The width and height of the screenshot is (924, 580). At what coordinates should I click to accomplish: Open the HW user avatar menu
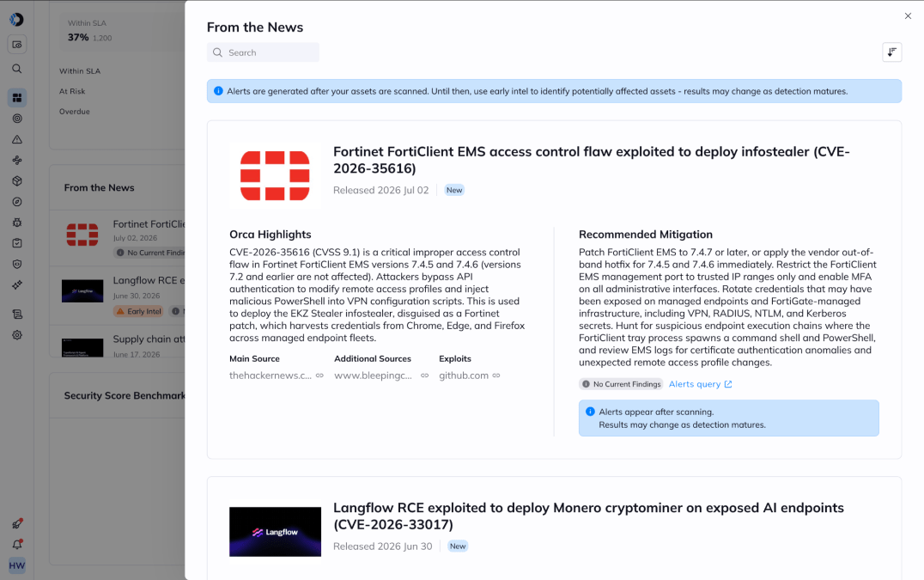17,566
